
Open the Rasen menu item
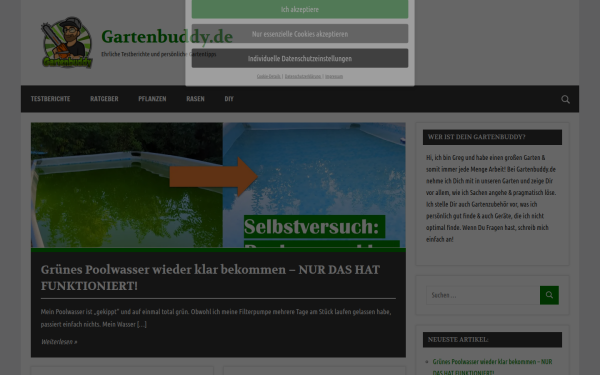(195, 99)
